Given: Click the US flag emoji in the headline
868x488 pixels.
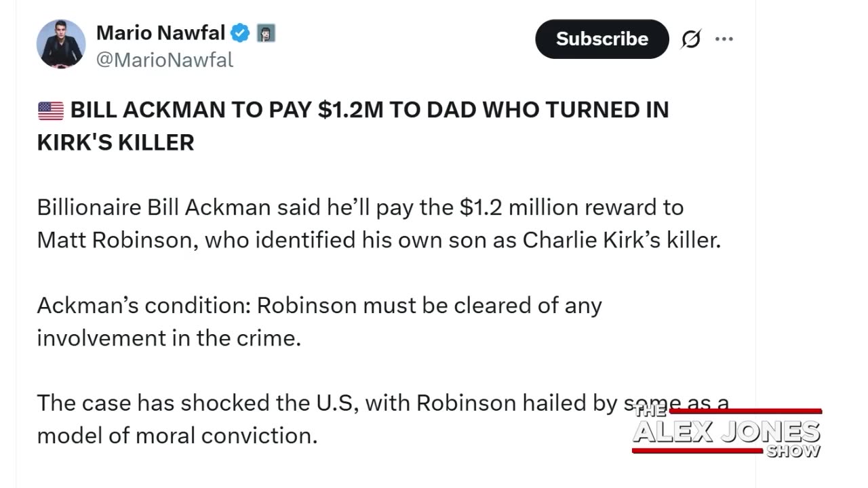Looking at the screenshot, I should click(51, 110).
